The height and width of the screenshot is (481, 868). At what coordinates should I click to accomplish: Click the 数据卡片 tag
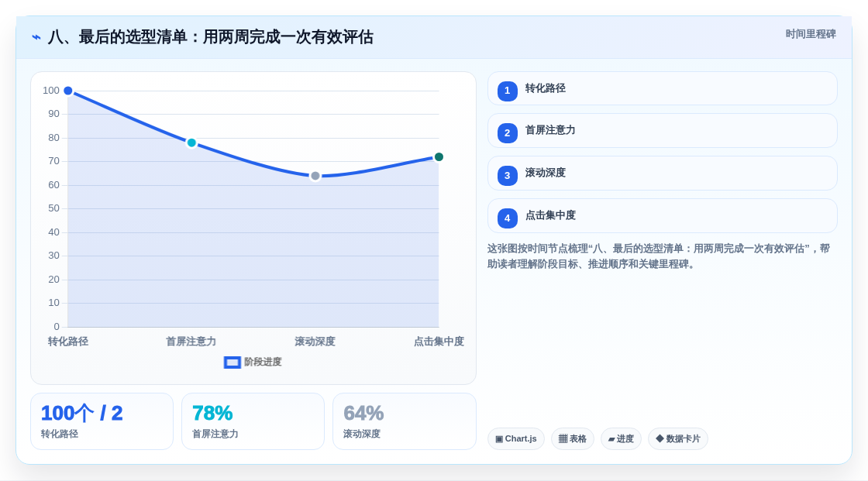pos(678,439)
